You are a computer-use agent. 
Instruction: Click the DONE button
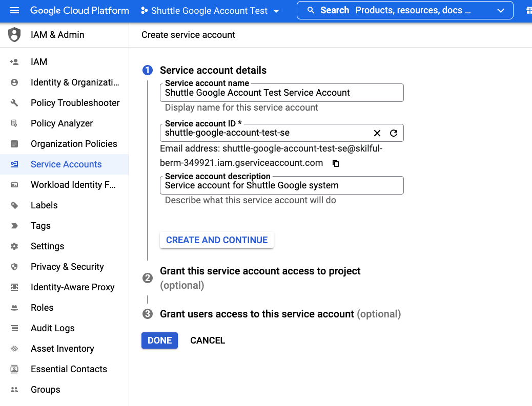159,340
